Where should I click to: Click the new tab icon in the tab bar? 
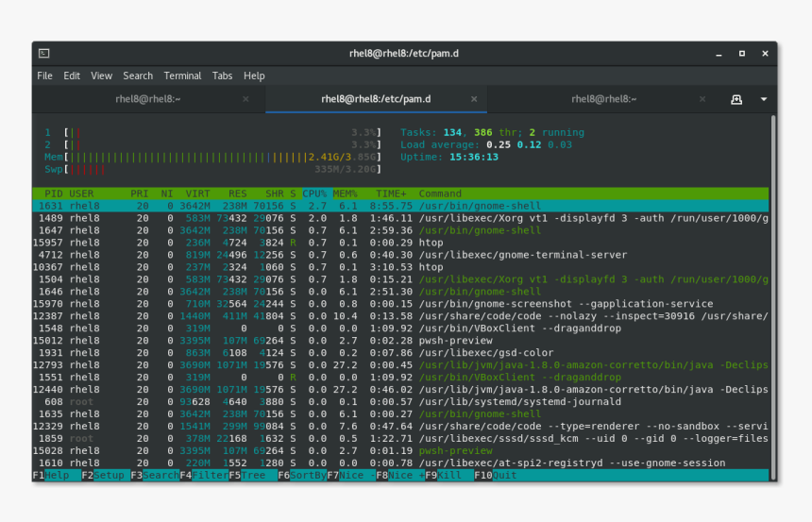tap(736, 99)
